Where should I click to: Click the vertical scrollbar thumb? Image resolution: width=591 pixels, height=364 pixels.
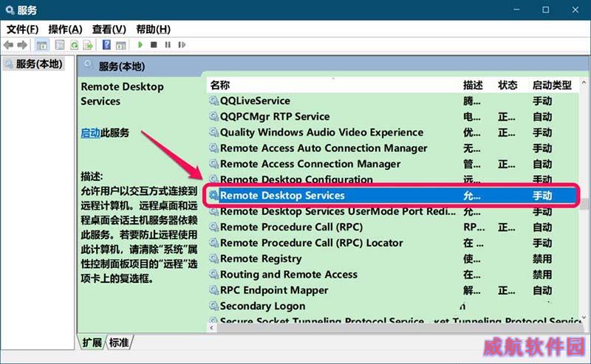pos(584,204)
